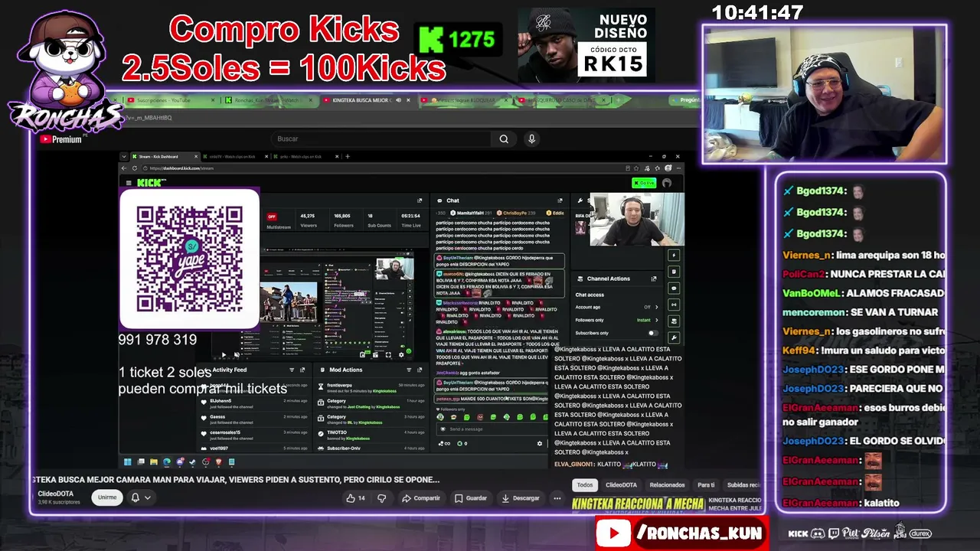The width and height of the screenshot is (980, 551).
Task: Open a new tab in the Kick dashboard browser
Action: (348, 156)
